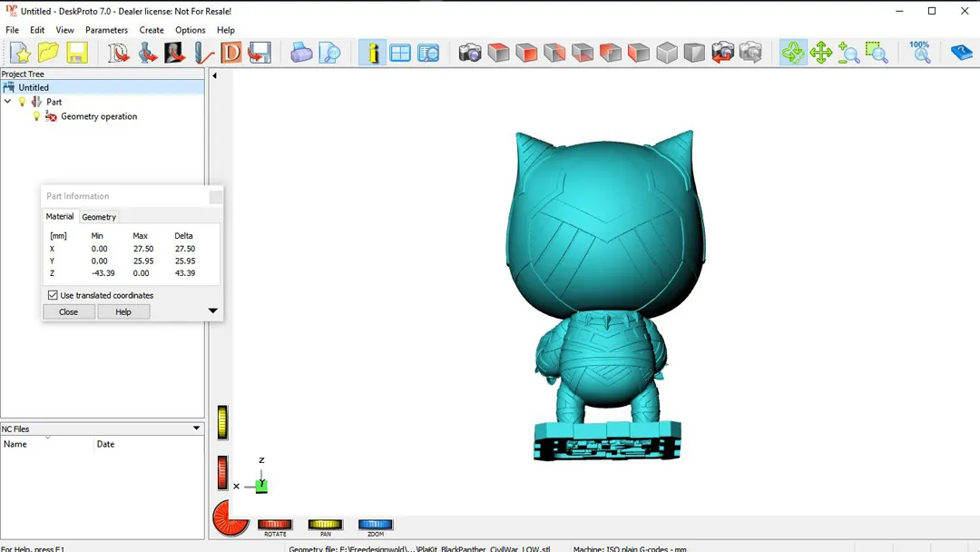980x552 pixels.
Task: Open the Edit menu
Action: click(37, 30)
